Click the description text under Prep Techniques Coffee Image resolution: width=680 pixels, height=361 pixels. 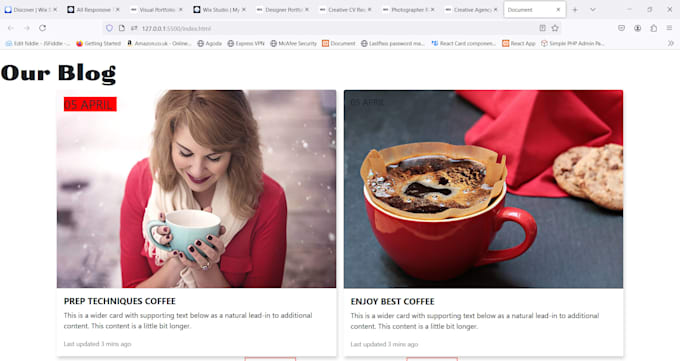point(188,321)
